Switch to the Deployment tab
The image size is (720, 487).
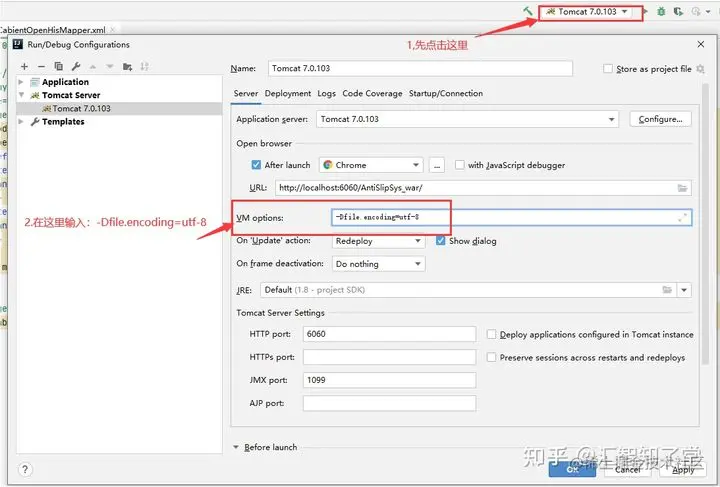pyautogui.click(x=288, y=94)
